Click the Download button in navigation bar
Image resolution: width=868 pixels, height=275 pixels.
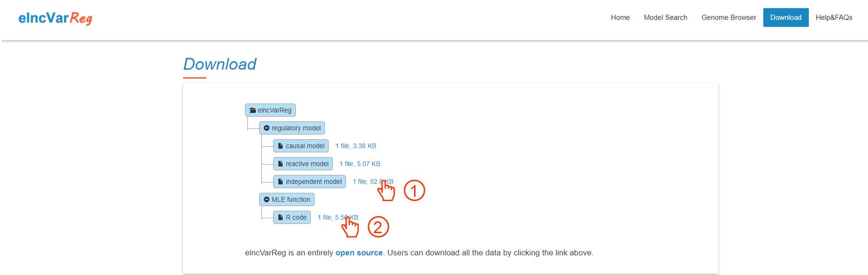coord(785,17)
